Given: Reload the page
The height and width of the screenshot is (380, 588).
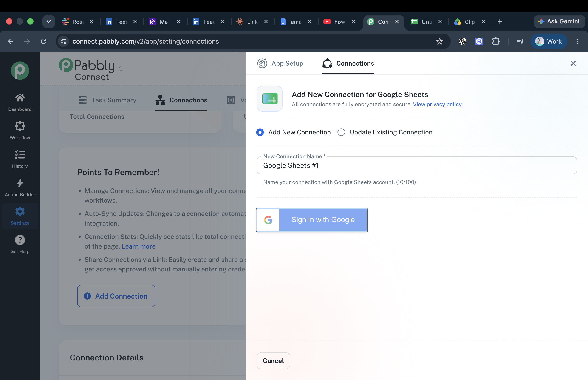Looking at the screenshot, I should 44,41.
